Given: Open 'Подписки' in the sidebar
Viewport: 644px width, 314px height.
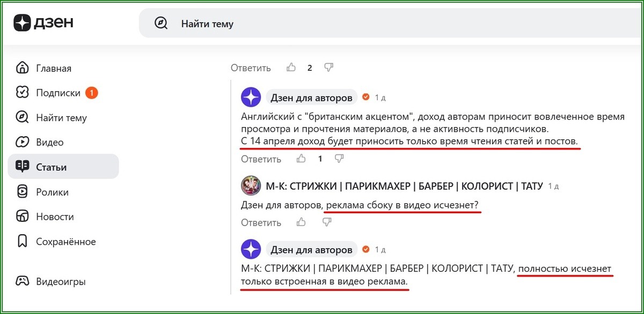Looking at the screenshot, I should (63, 93).
